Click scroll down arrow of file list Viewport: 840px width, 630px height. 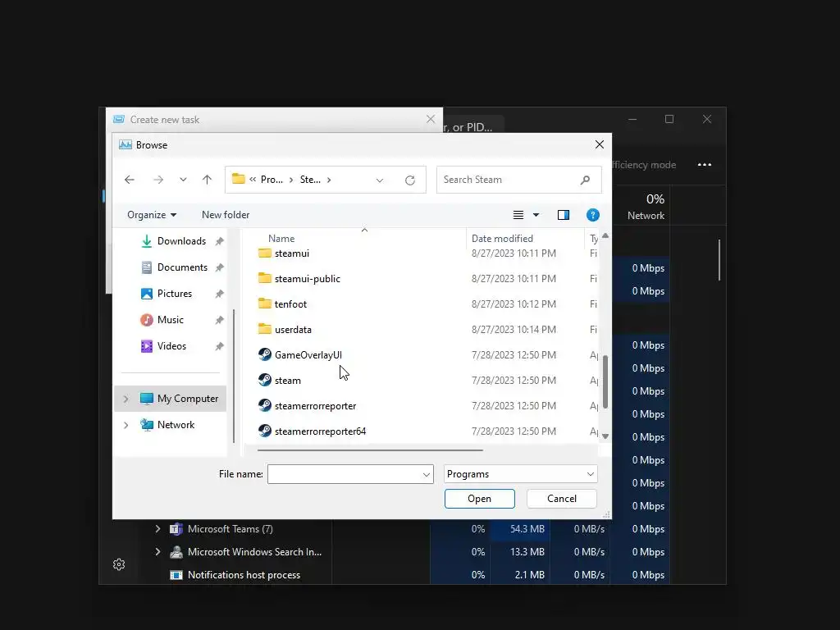tap(605, 436)
